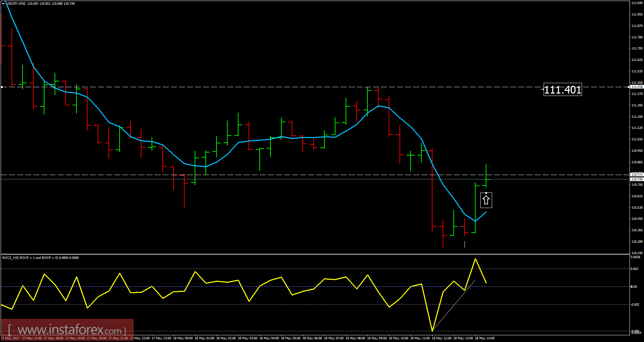Click the 18 May 14:00 time label
Image resolution: width=644 pixels, height=342 pixels.
485,338
